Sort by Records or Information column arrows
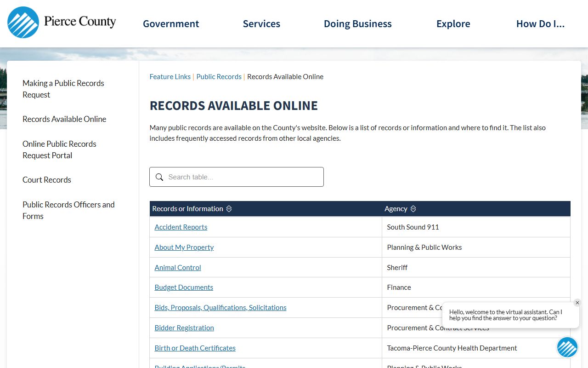 pyautogui.click(x=229, y=209)
